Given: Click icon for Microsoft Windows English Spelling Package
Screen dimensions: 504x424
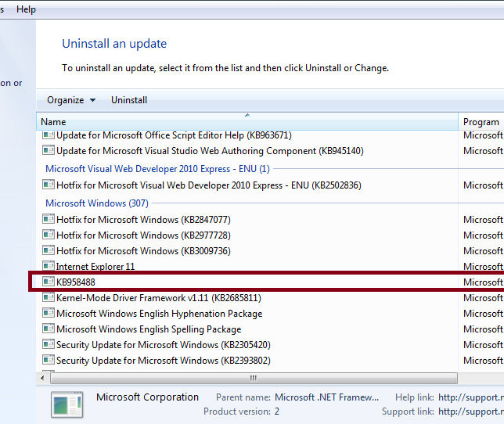Looking at the screenshot, I should click(x=49, y=329).
